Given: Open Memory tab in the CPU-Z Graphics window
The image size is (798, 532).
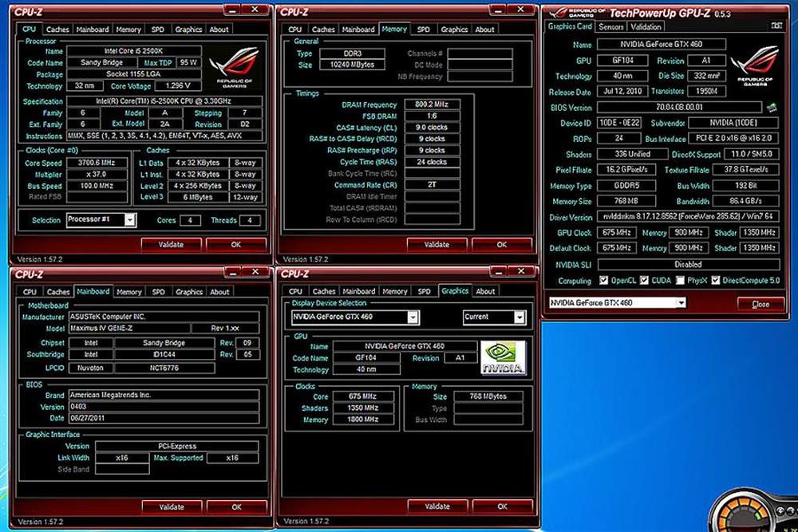Looking at the screenshot, I should pos(394,291).
